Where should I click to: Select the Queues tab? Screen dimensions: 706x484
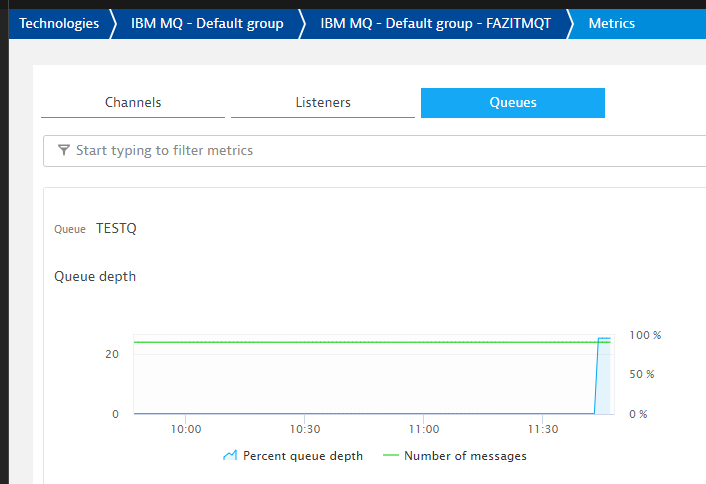pyautogui.click(x=512, y=102)
